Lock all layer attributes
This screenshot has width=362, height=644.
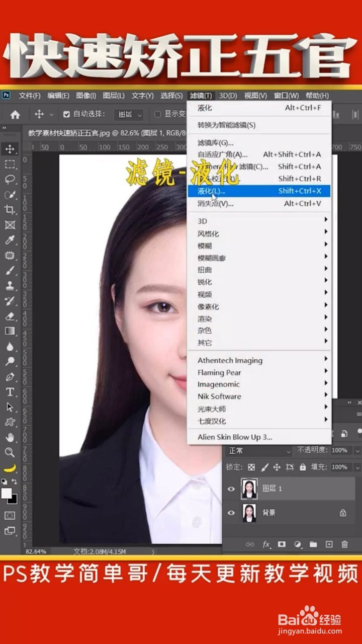pyautogui.click(x=303, y=467)
